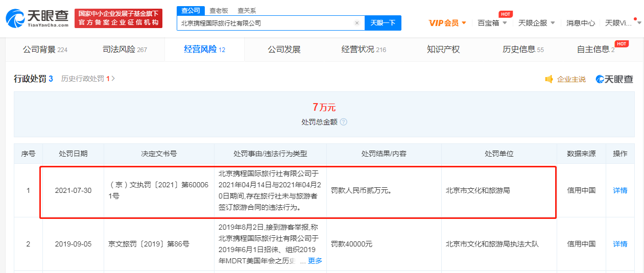Screen dimensions: 644x273
Task: Open the VIP会员 dropdown
Action: 447,23
